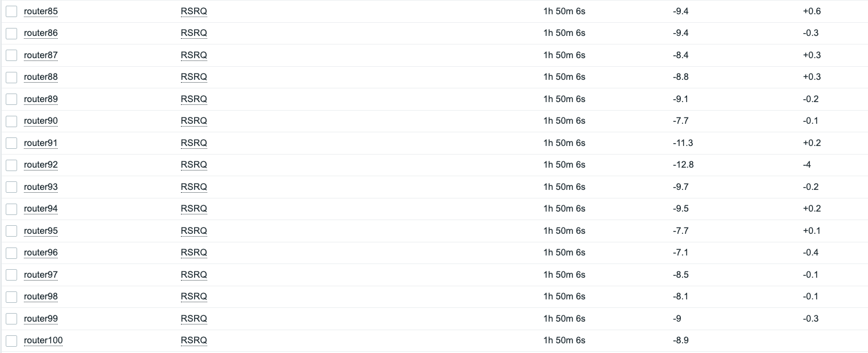Screen dimensions: 868x353
Task: Click on the router93 link
Action: pyautogui.click(x=41, y=187)
